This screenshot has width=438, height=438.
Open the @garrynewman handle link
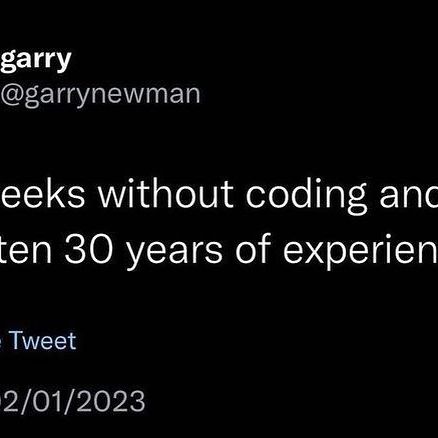tap(100, 95)
